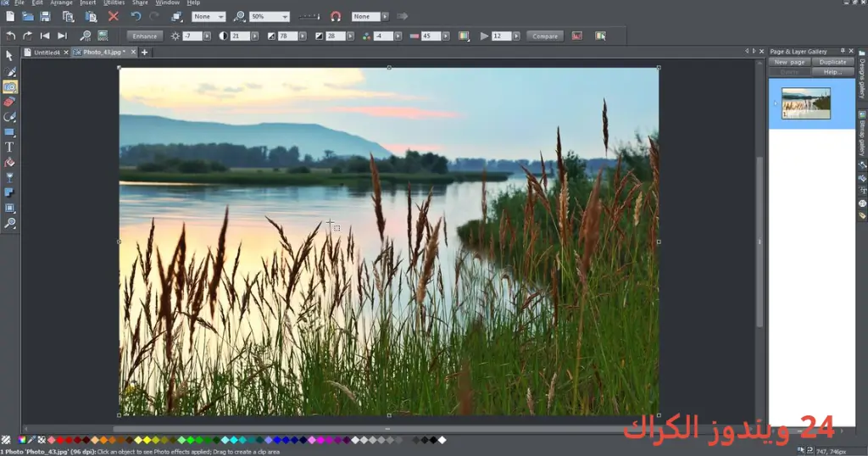Open the Insert menu
Image resolution: width=868 pixels, height=456 pixels.
87,3
